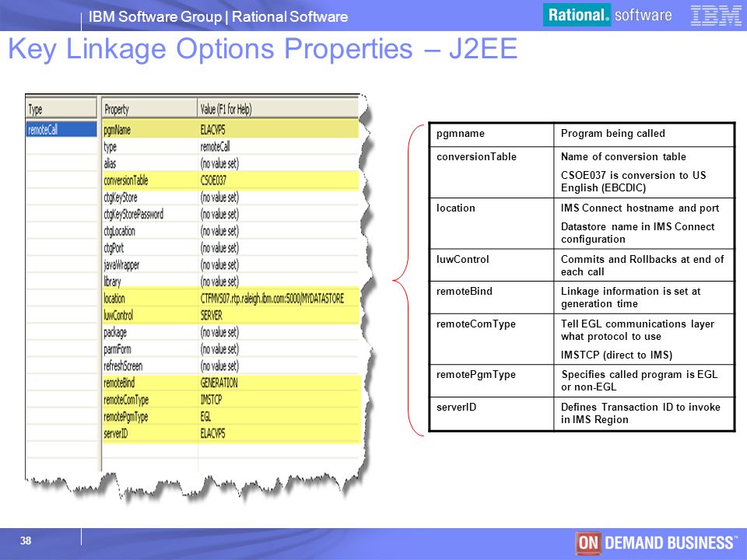
Task: Select the parmForm property
Action: 117,349
